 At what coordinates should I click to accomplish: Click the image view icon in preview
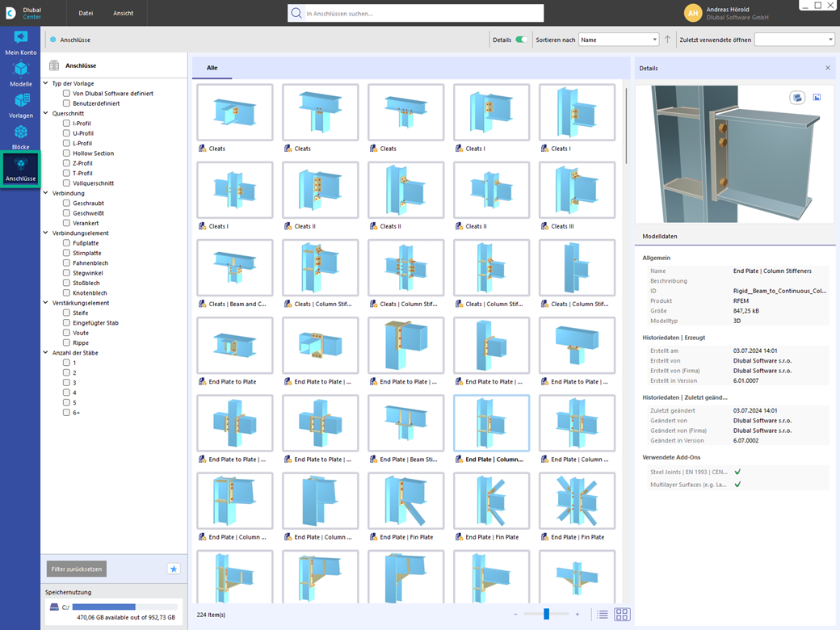[x=817, y=98]
